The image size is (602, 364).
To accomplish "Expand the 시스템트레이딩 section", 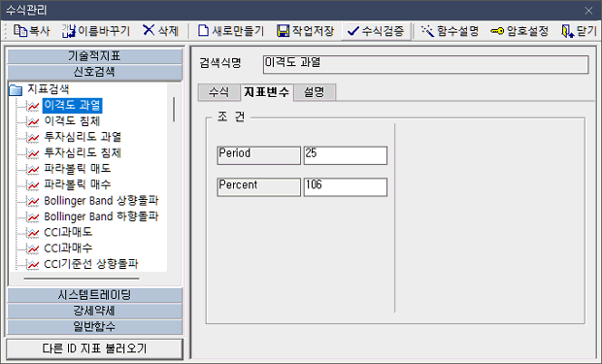I will [x=95, y=295].
